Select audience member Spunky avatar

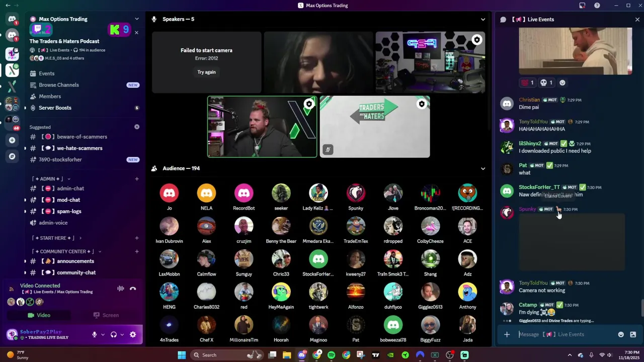[x=356, y=193]
